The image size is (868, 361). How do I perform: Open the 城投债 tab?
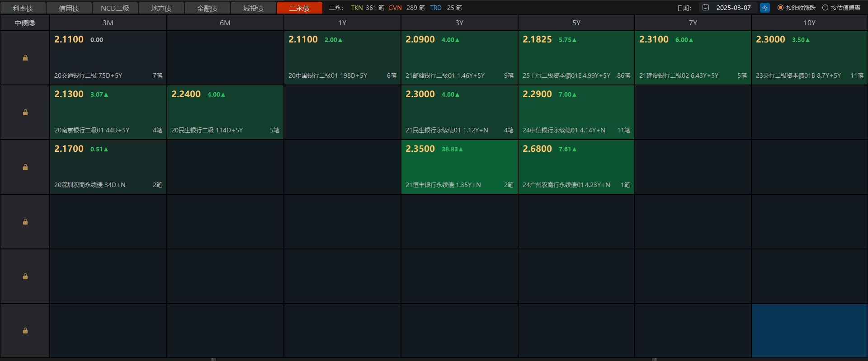pyautogui.click(x=253, y=8)
